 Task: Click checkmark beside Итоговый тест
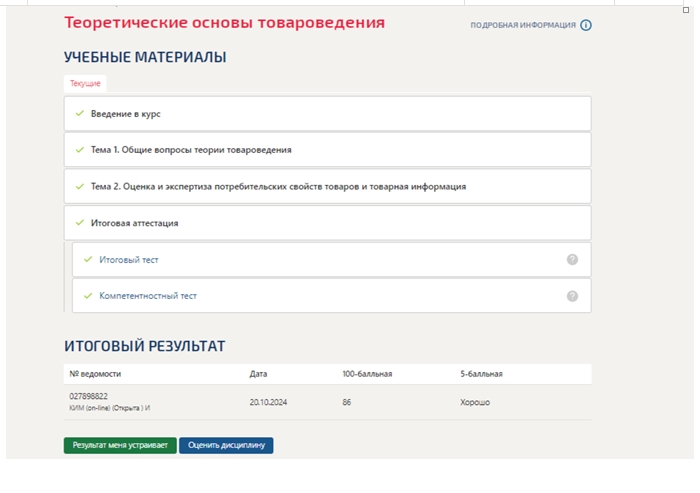(88, 259)
